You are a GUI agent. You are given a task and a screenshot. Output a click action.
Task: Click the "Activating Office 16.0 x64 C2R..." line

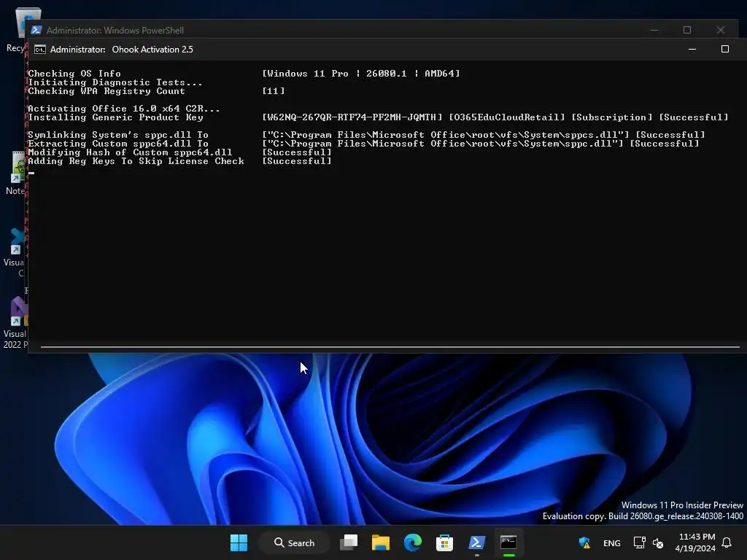click(x=124, y=109)
